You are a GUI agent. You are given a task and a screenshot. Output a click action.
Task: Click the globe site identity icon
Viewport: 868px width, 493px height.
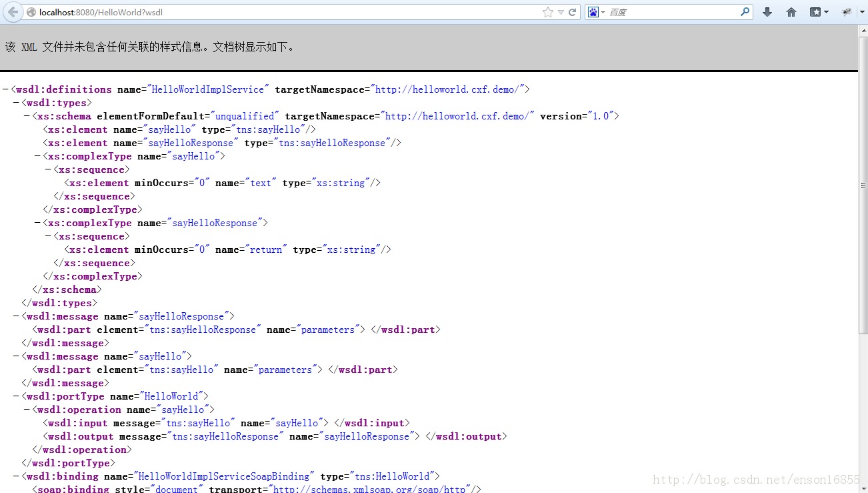[31, 12]
